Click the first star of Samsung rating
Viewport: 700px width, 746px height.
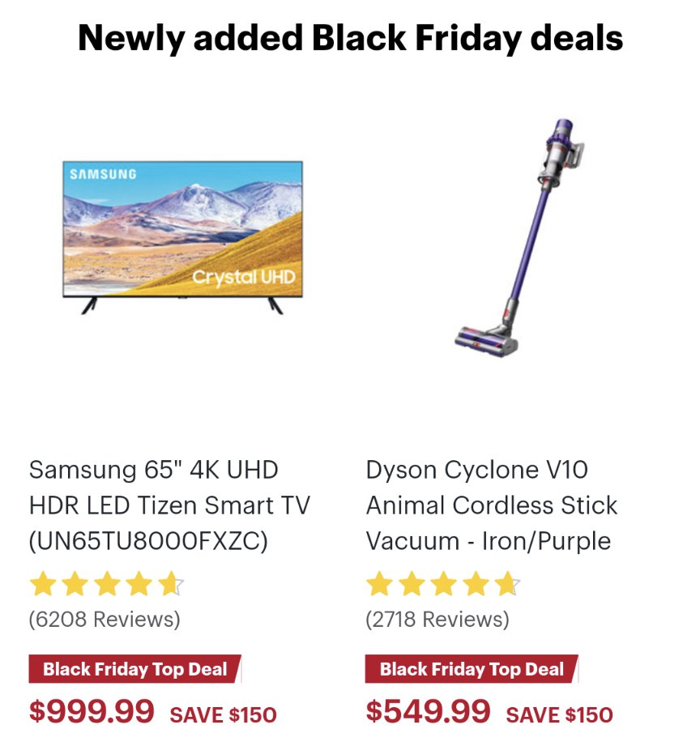pyautogui.click(x=43, y=584)
